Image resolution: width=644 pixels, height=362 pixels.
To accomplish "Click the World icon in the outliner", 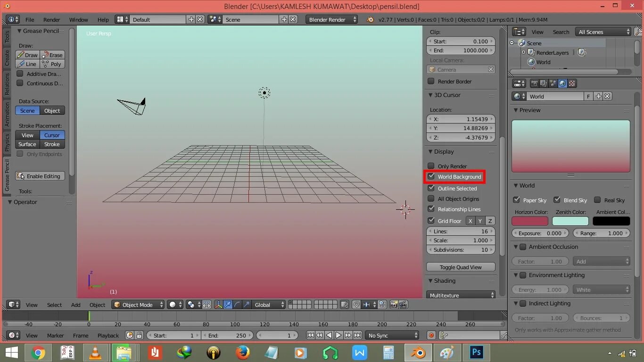I will tap(531, 62).
